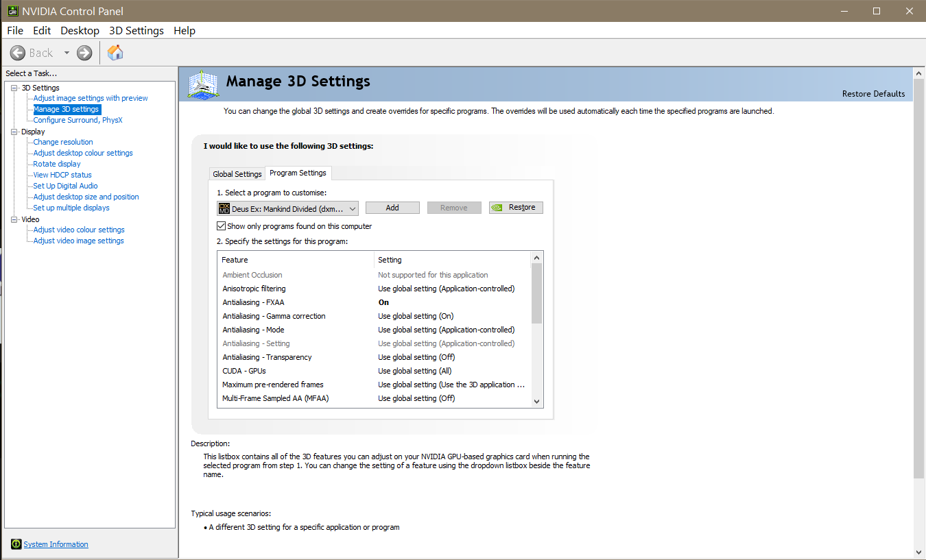Screen dimensions: 926x560
Task: Open the Edit menu
Action: pos(42,31)
